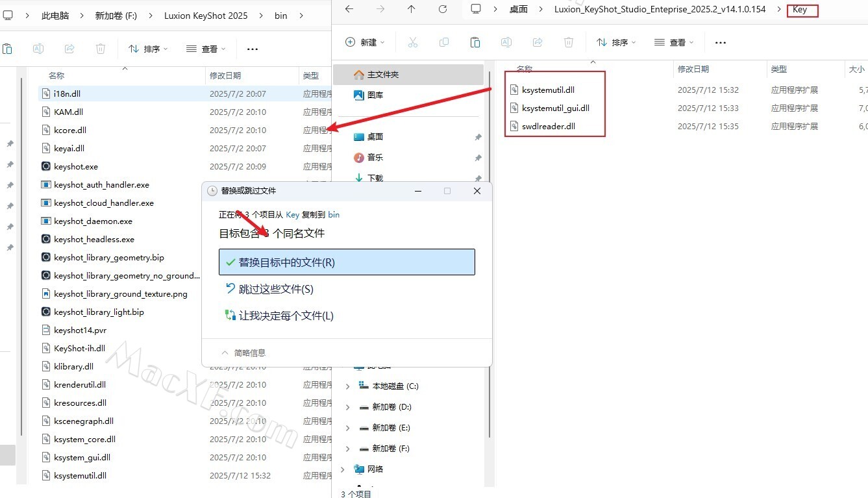Click cut scissors icon in right window
868x498 pixels.
coord(413,42)
